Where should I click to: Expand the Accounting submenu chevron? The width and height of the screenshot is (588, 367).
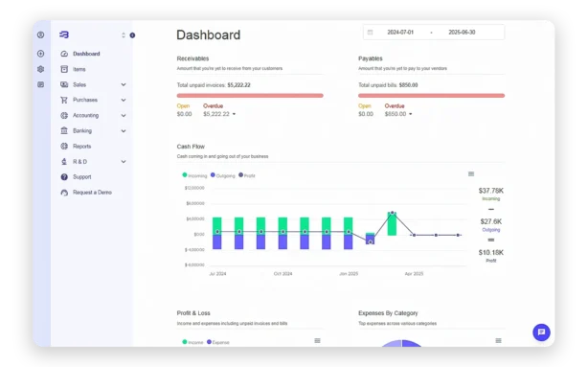[x=124, y=116]
